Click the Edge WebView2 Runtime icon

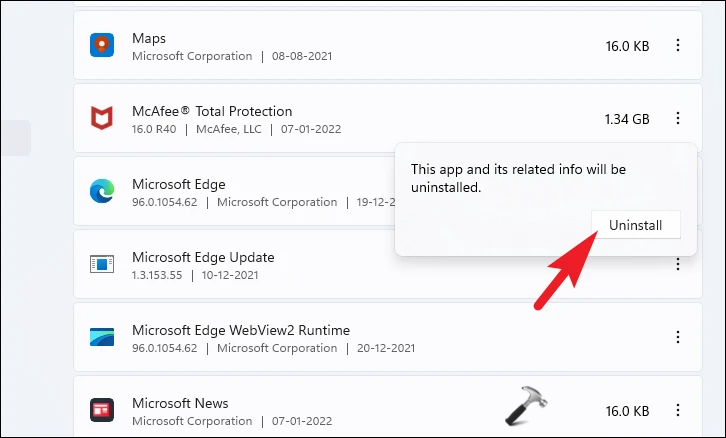102,338
